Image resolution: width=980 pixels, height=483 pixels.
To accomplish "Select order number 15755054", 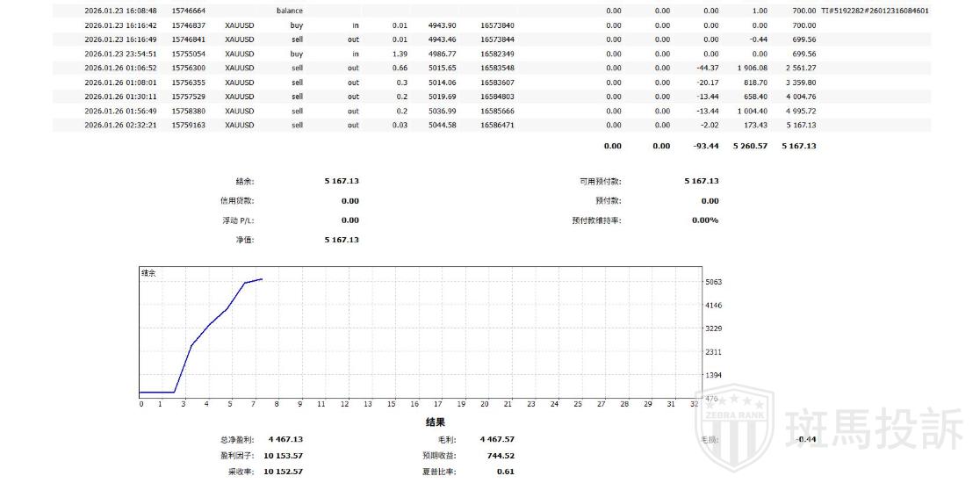I will pyautogui.click(x=188, y=54).
